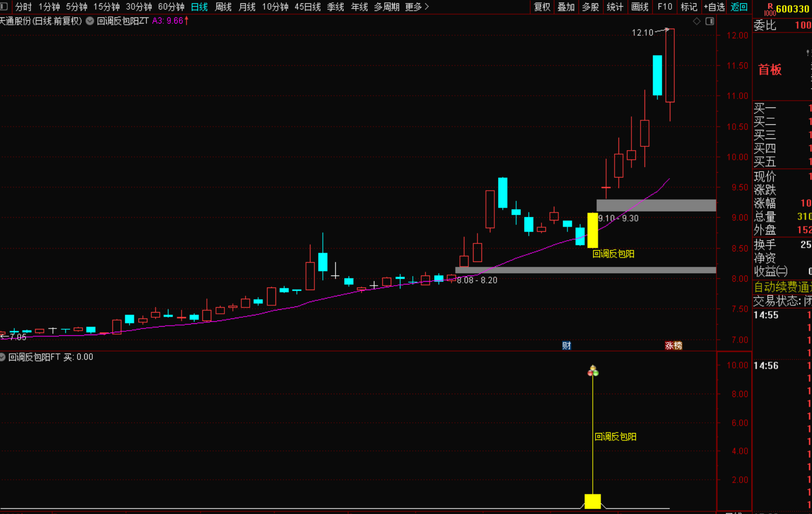Toggle 复权 price adjustment
Viewport: 812px width, 514px height.
coord(542,7)
